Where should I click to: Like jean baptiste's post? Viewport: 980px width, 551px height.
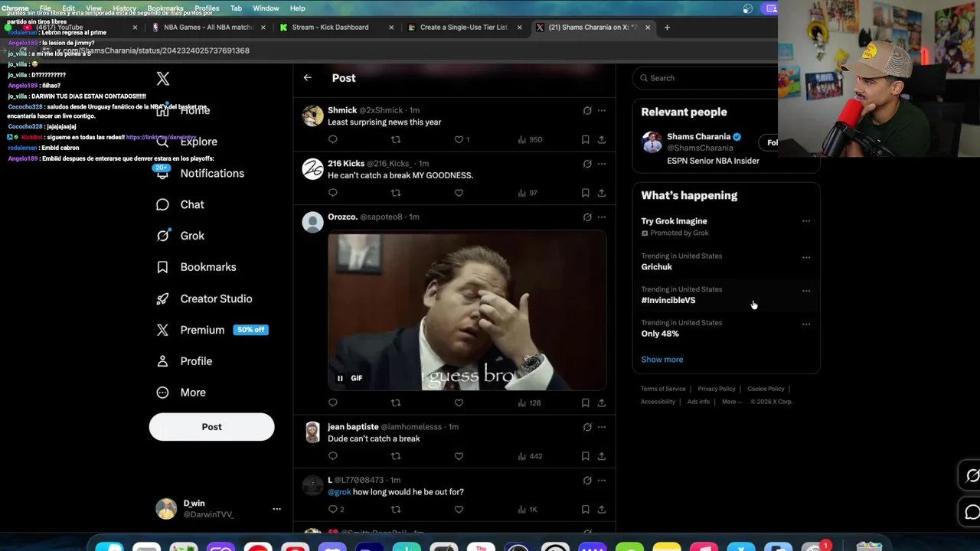(459, 456)
